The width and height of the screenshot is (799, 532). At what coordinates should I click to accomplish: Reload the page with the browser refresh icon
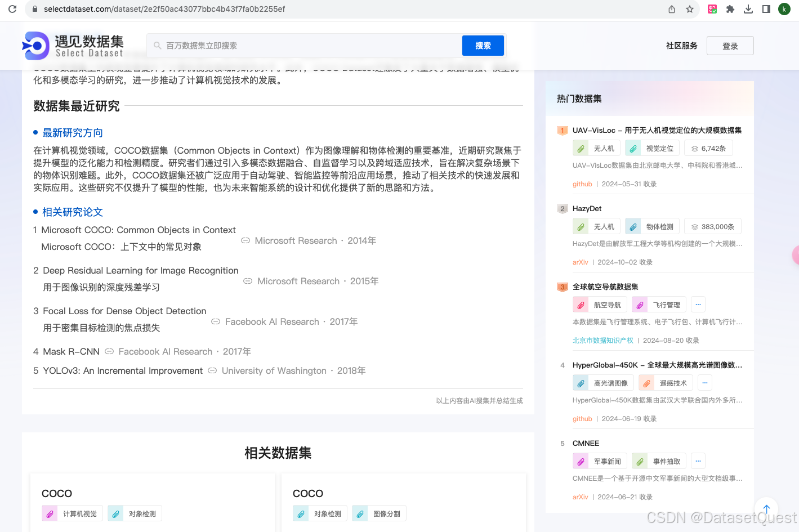click(12, 9)
